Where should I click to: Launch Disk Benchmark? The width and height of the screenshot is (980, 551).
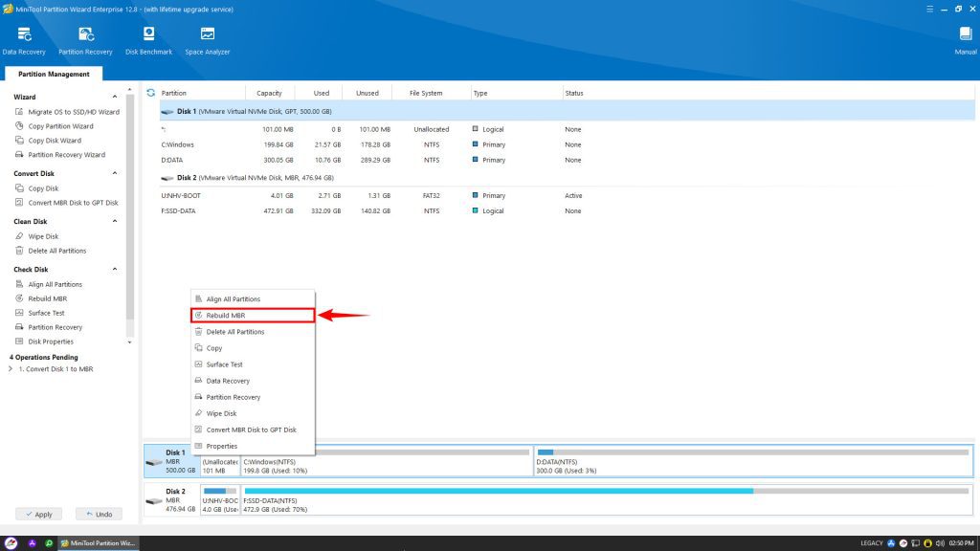click(148, 41)
